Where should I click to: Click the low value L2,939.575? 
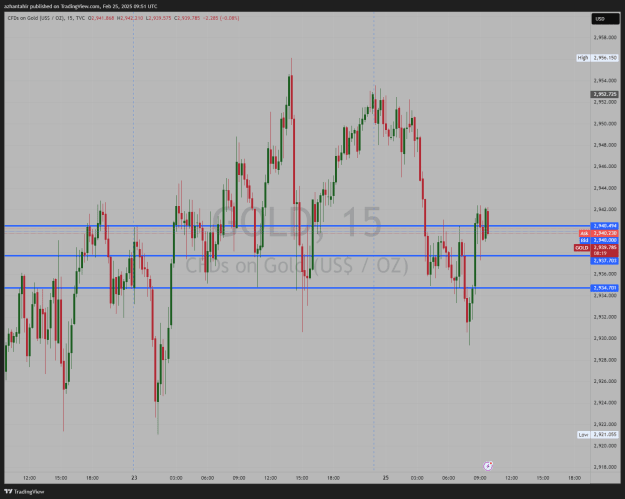point(159,18)
